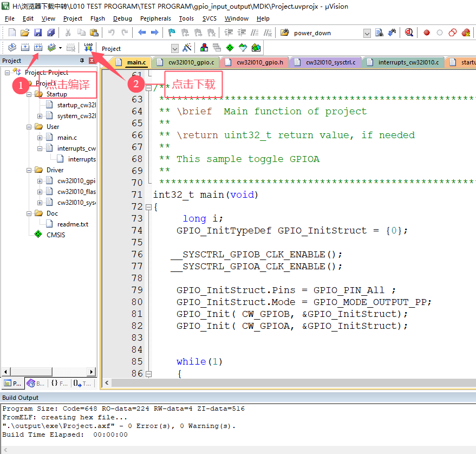Click the editor horizontal scrollbar left arrow
Viewport: 476px width, 454px height.
point(107,382)
